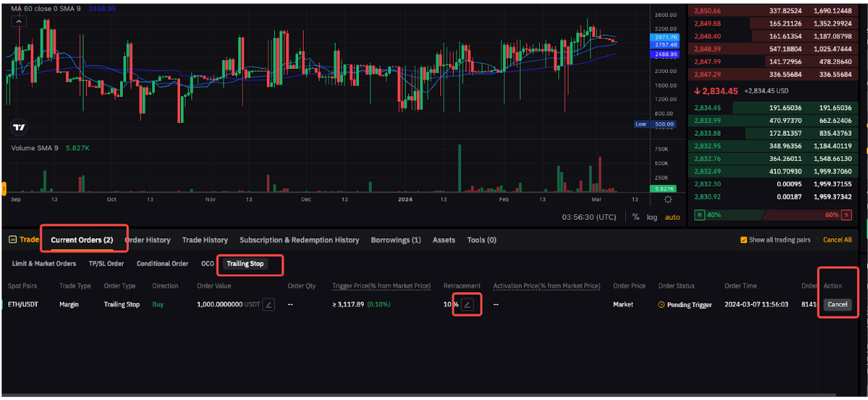The image size is (868, 400).
Task: Click the Trade panel icon
Action: click(12, 240)
